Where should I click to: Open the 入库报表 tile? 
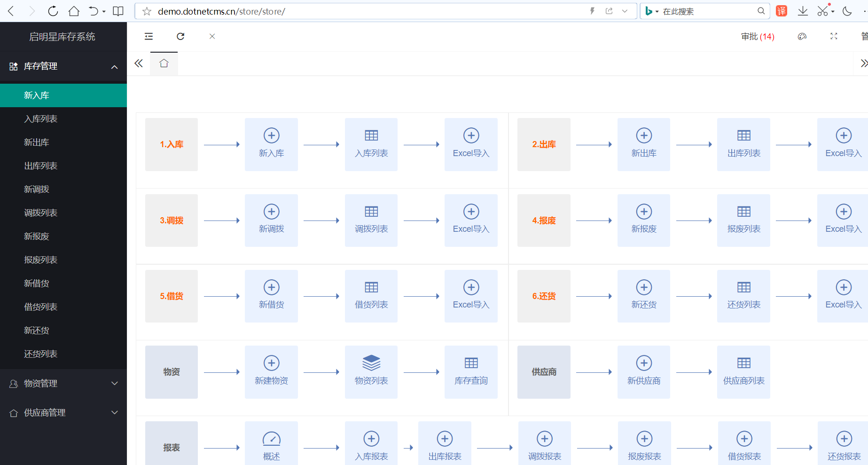coord(371,443)
